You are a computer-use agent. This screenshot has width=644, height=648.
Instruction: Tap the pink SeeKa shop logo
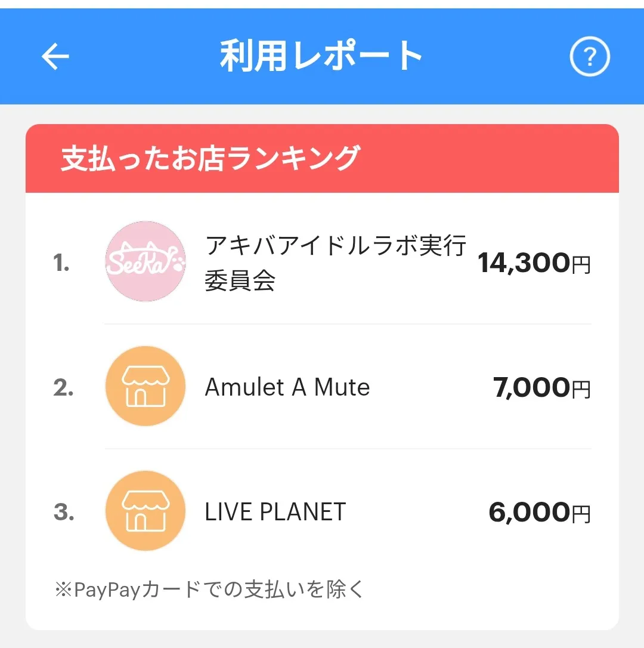[x=145, y=261]
